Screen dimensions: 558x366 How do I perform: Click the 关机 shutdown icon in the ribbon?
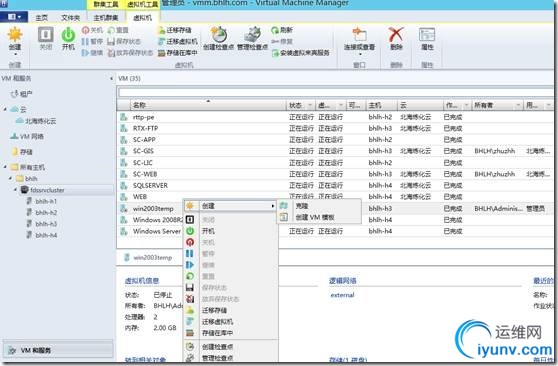pos(92,30)
